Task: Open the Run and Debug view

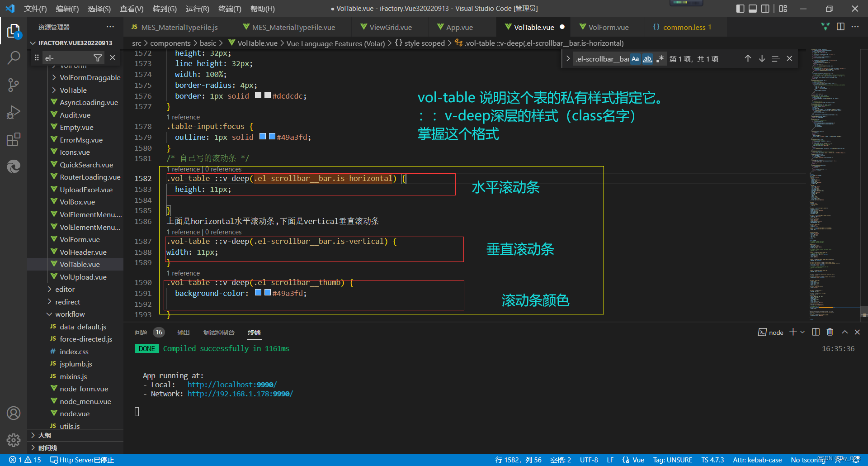Action: pyautogui.click(x=14, y=112)
